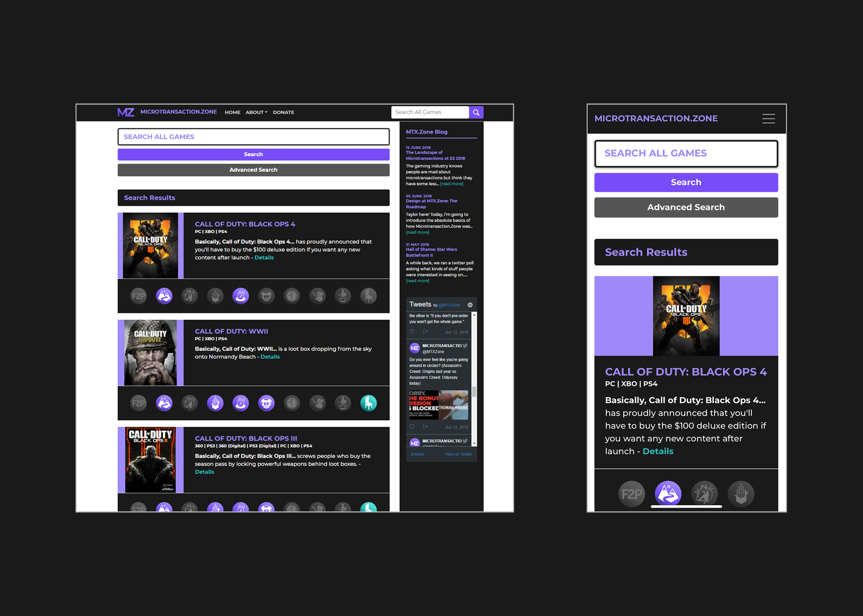Image resolution: width=863 pixels, height=616 pixels.
Task: Open blog post Design at MTX.Zone: The Roadmap
Action: click(x=431, y=204)
